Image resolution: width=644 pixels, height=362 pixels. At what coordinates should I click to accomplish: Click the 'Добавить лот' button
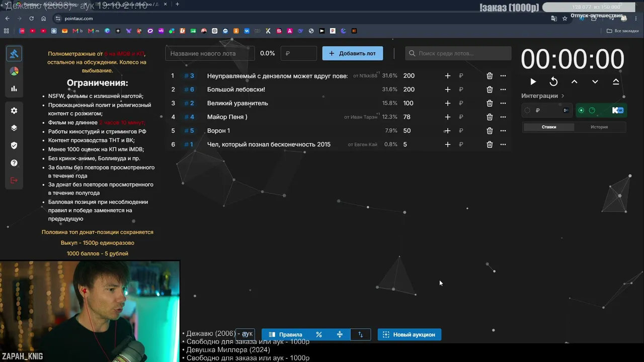click(353, 53)
